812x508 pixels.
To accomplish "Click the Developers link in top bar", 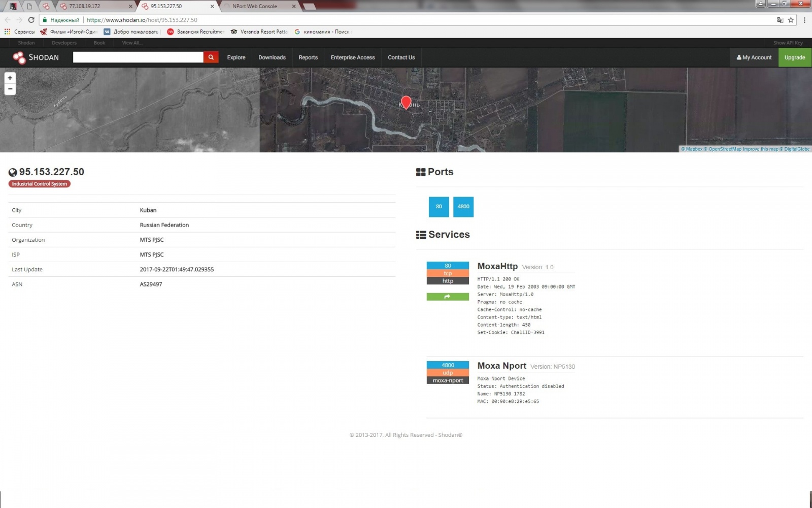I will point(64,43).
